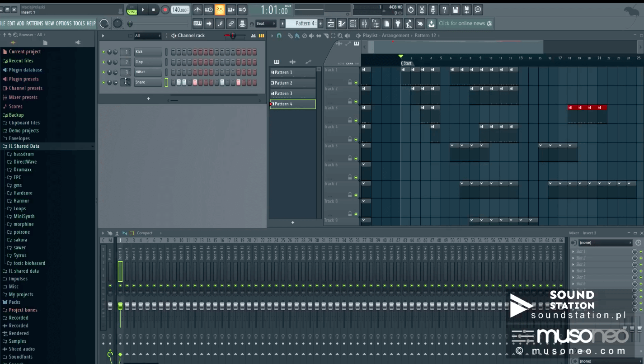Click the chat bubble icon in top toolbar
This screenshot has height=364, width=644.
click(x=478, y=9)
